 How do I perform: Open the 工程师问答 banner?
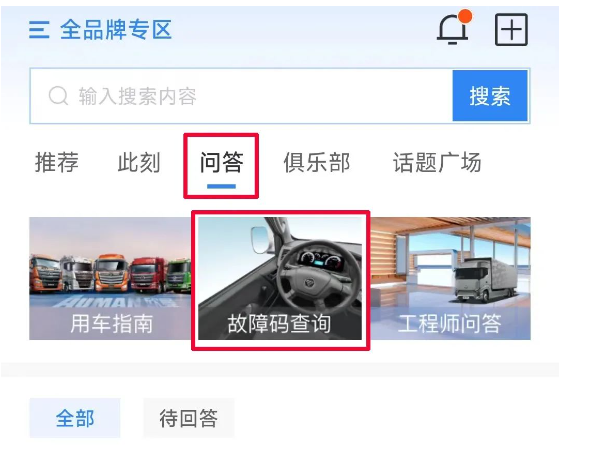tap(450, 278)
